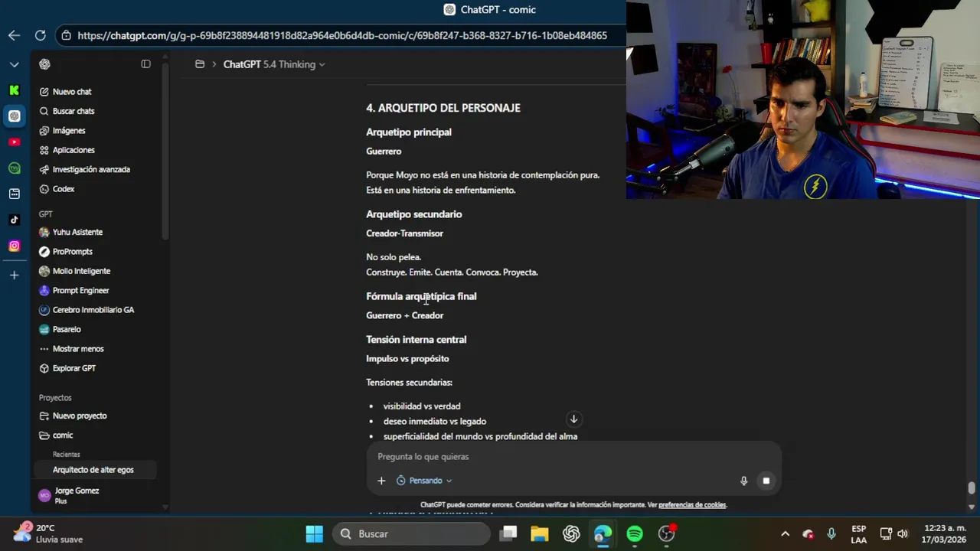Collapse sidebar using the panel toggle icon
Image resolution: width=980 pixels, height=551 pixels.
point(145,64)
